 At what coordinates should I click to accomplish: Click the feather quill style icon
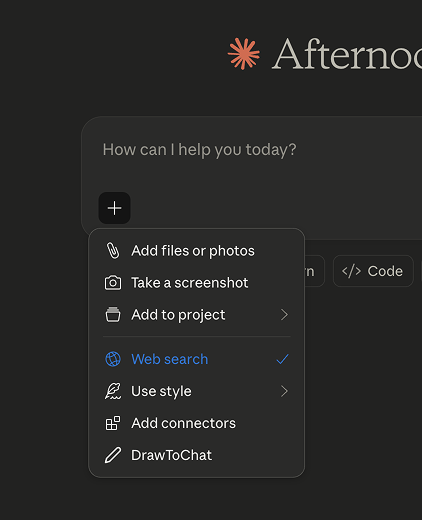[113, 391]
